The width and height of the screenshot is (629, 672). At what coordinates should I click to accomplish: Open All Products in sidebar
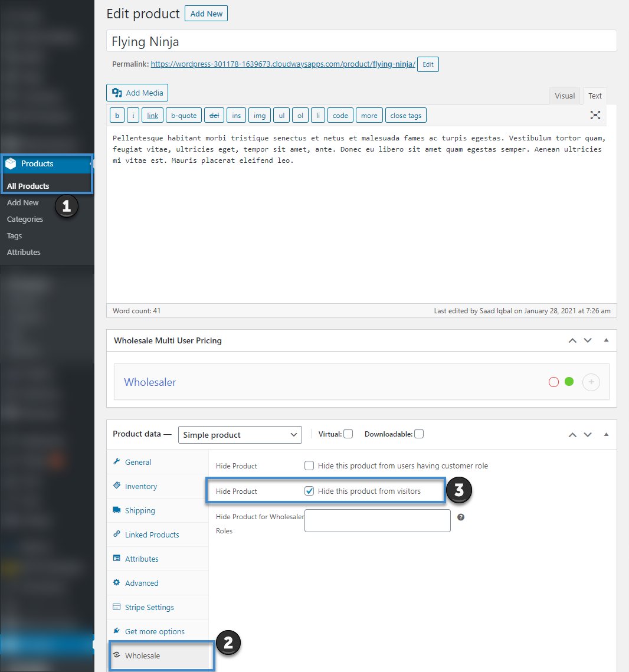pos(28,186)
